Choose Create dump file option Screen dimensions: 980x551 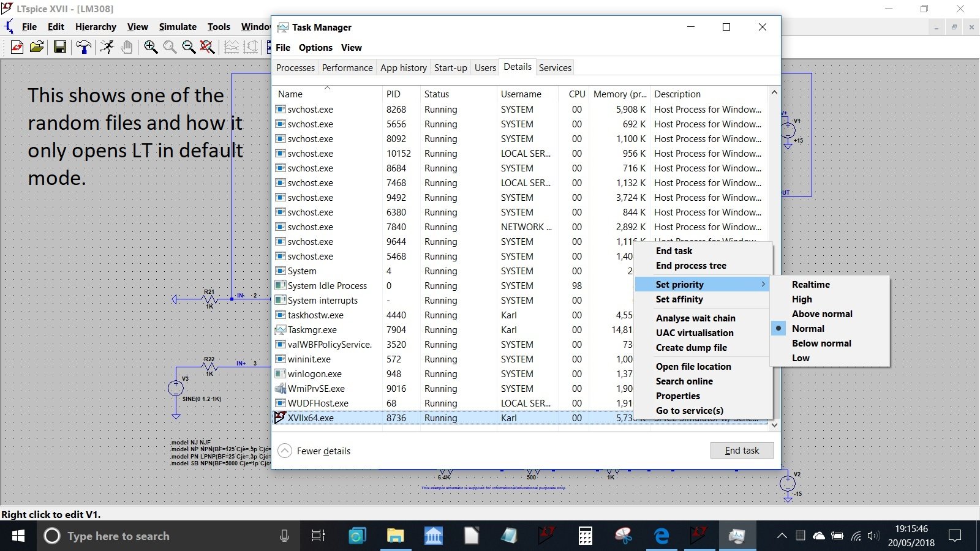(x=691, y=347)
